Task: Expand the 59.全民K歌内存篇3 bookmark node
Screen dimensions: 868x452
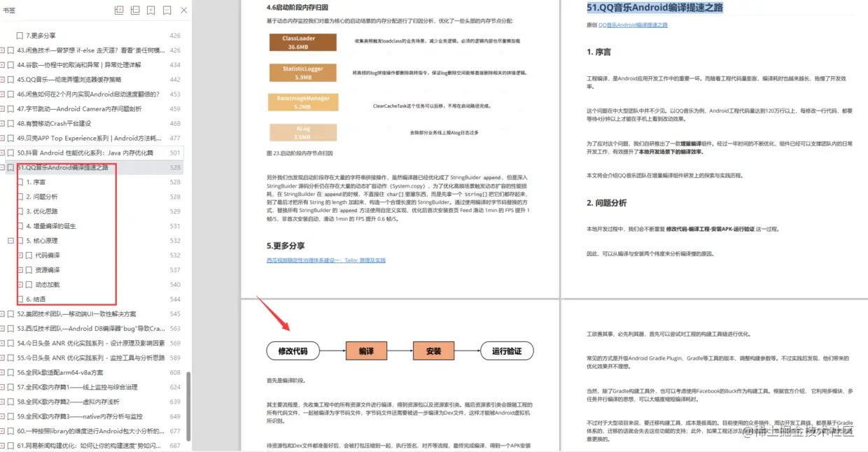Action: (2, 416)
